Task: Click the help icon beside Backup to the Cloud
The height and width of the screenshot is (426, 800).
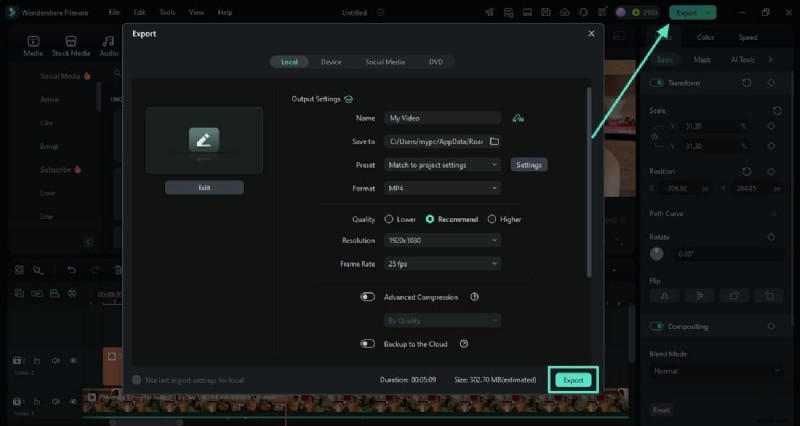Action: coord(464,343)
